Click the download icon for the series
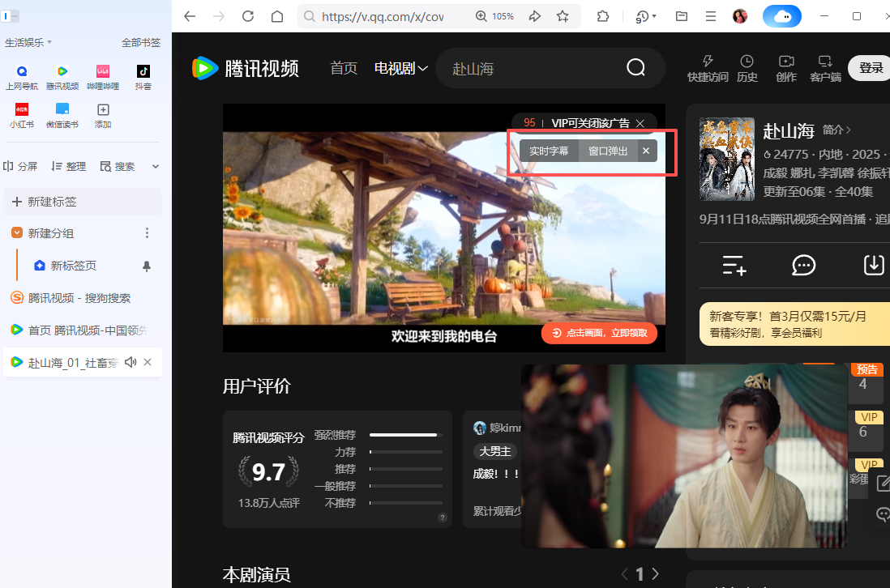890x588 pixels. [x=874, y=266]
